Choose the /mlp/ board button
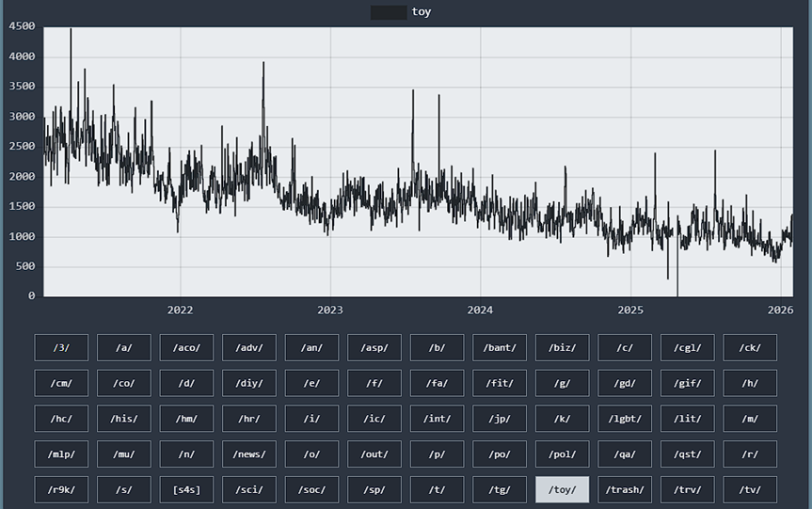The image size is (812, 509). point(61,454)
